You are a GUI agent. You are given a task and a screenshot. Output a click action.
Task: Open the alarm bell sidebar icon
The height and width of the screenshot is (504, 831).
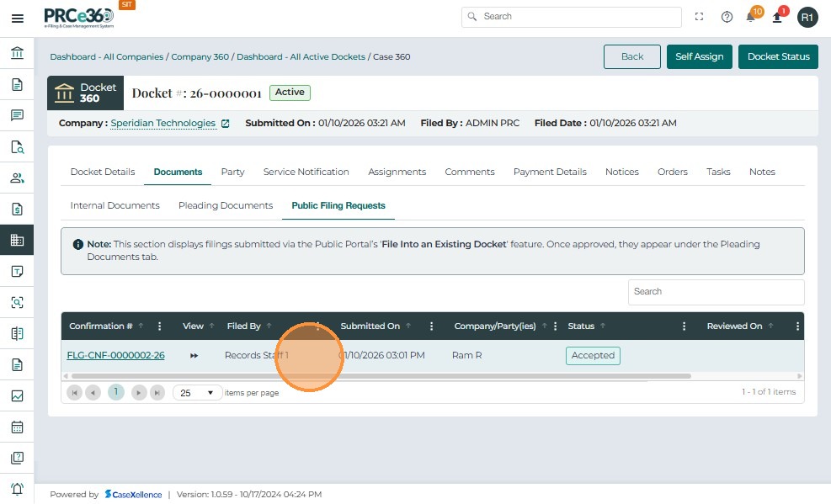click(17, 489)
